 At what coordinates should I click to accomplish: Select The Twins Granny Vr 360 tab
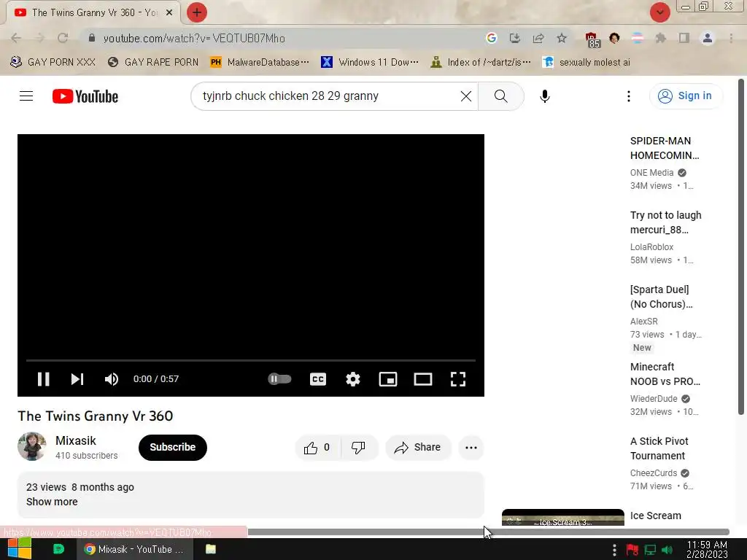pos(93,12)
